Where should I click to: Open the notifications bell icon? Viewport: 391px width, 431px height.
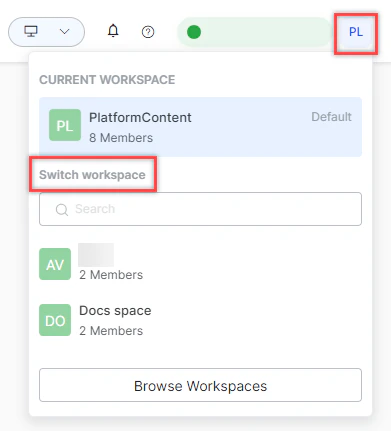[x=113, y=31]
